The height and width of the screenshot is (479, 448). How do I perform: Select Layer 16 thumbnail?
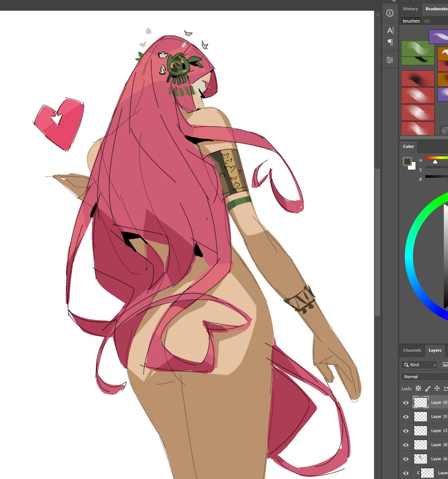421,458
